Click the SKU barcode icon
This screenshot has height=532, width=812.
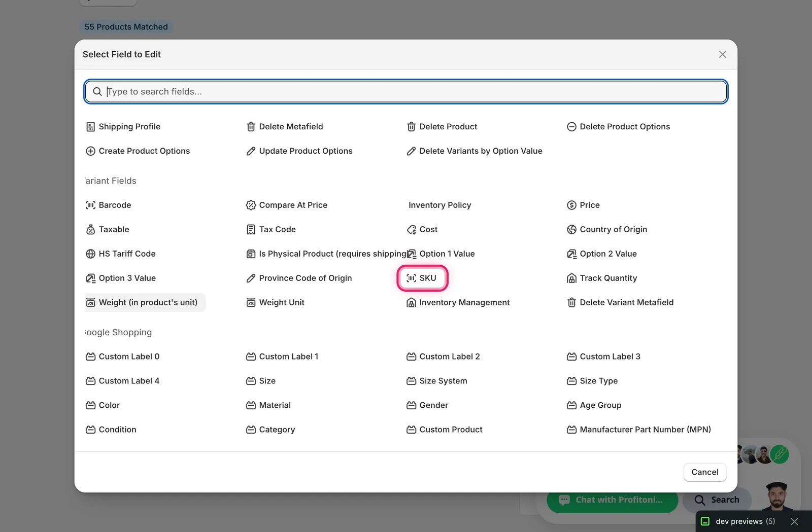[411, 278]
